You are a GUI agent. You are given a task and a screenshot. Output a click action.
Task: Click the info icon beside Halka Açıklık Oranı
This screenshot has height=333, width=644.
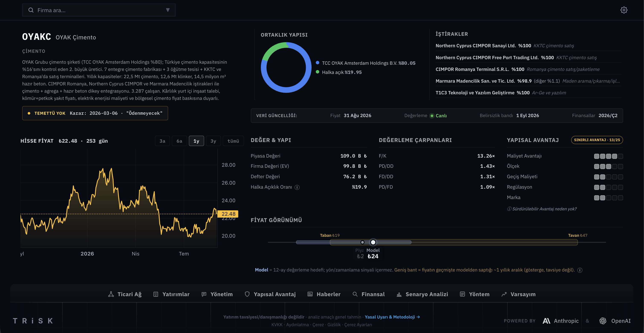[297, 187]
